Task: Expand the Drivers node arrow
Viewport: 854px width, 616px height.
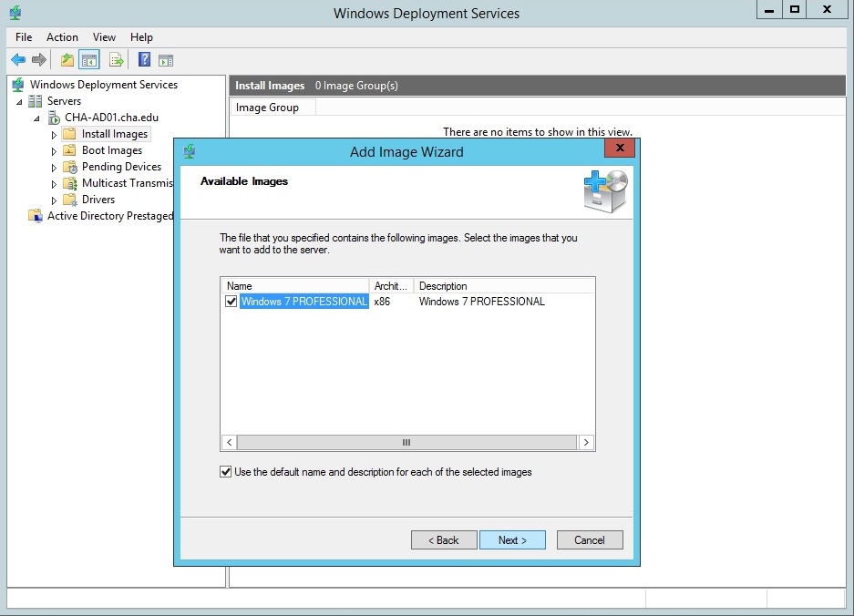Action: point(54,200)
